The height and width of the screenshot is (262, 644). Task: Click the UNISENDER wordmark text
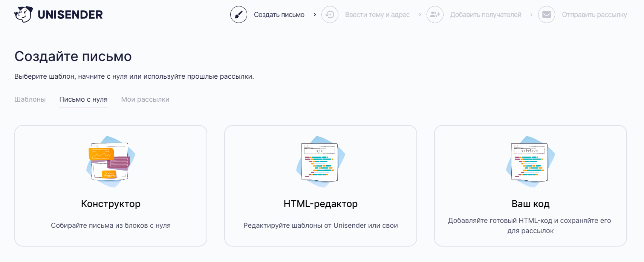click(x=70, y=15)
